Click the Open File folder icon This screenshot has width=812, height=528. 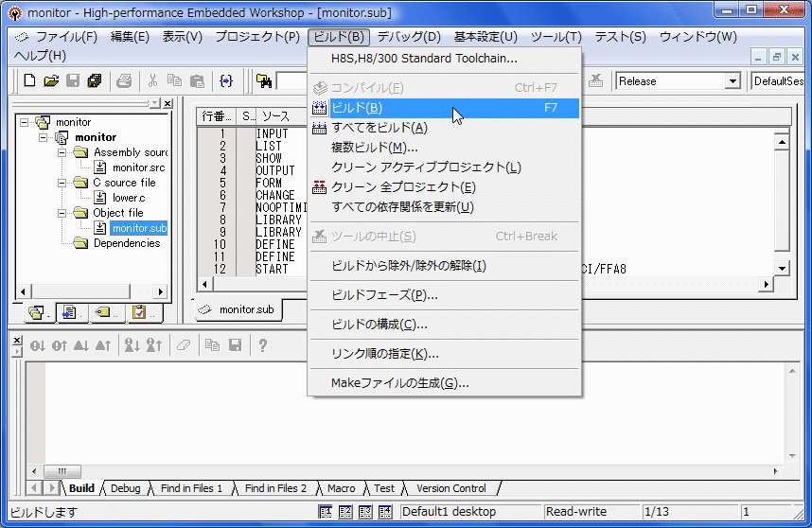[51, 80]
